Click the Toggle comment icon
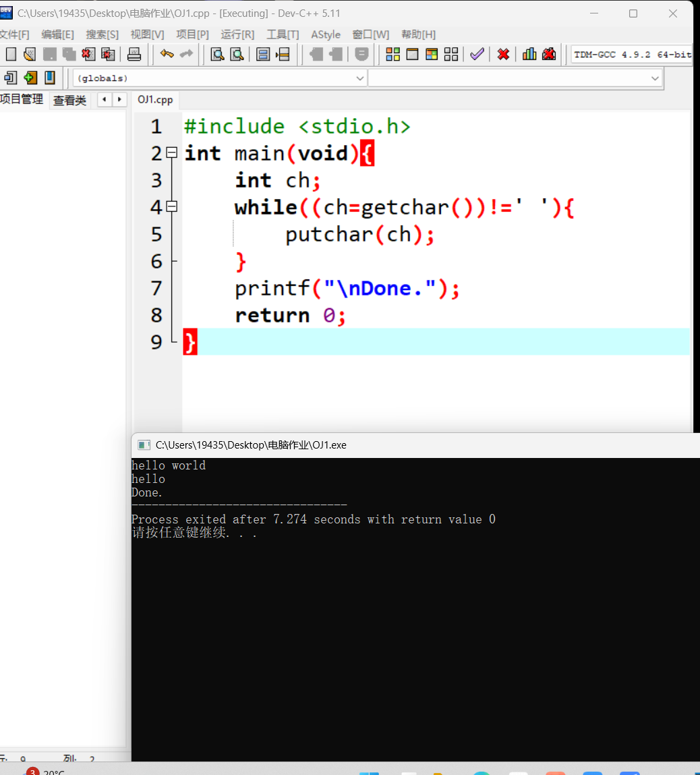This screenshot has width=700, height=775. coord(361,54)
